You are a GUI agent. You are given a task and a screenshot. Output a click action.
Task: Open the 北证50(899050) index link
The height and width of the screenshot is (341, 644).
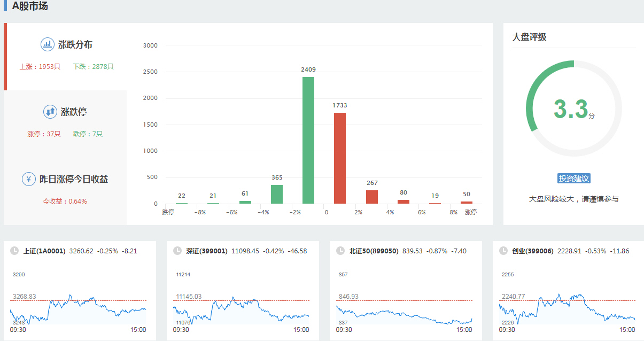click(374, 251)
